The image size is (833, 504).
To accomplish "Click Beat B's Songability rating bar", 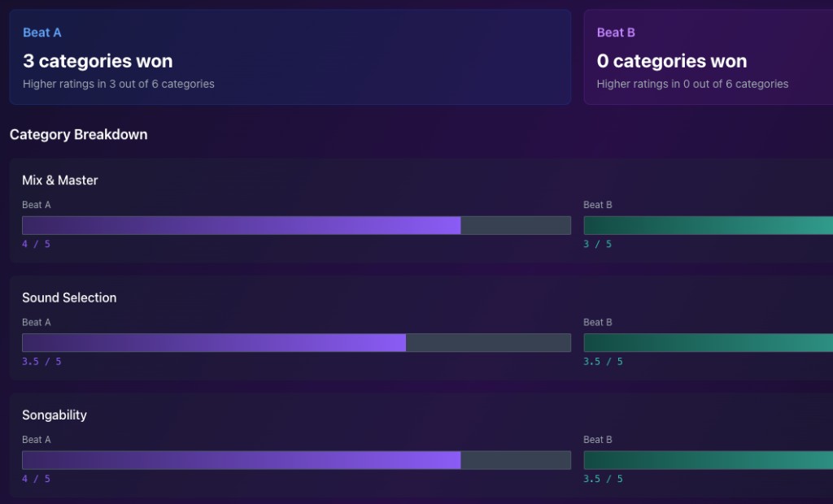I will coord(708,460).
